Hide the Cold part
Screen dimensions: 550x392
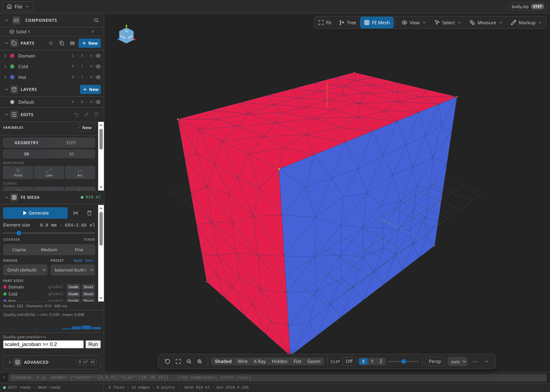point(98,66)
